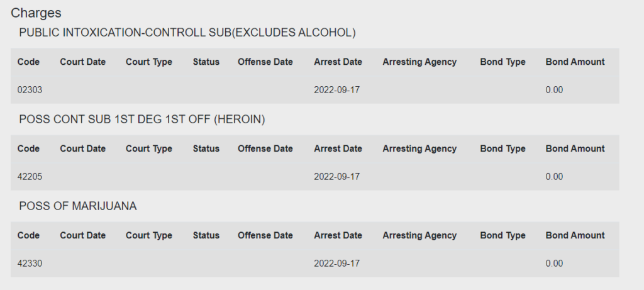
Task: Click arrest date 2022-09-17 for code 02303
Action: point(337,90)
